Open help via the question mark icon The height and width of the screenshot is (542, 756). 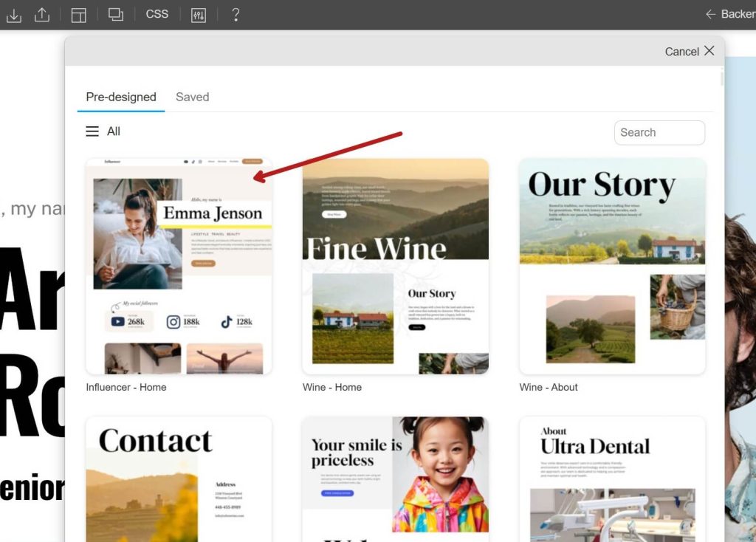(236, 14)
